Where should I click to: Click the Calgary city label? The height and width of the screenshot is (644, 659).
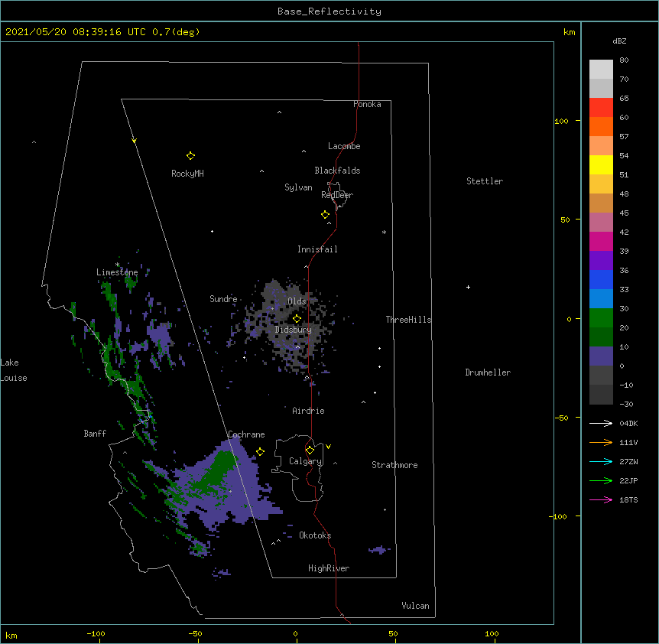click(305, 461)
